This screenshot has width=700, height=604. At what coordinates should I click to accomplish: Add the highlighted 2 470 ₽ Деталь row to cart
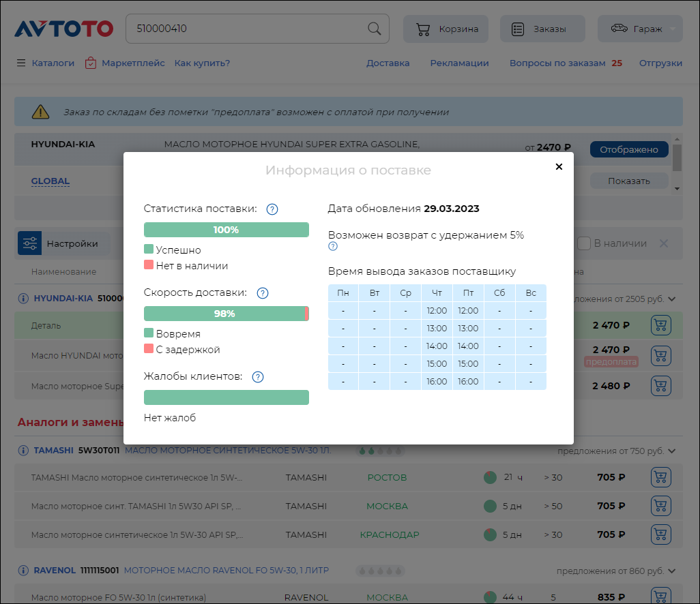(660, 325)
